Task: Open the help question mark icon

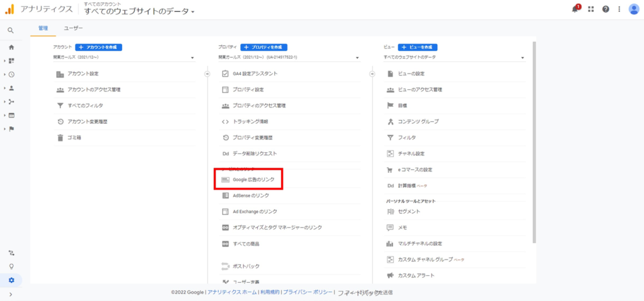Action: coord(606,9)
